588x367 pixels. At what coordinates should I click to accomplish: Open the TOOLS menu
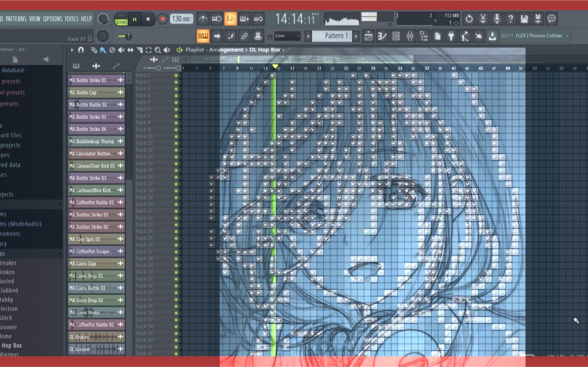(71, 19)
